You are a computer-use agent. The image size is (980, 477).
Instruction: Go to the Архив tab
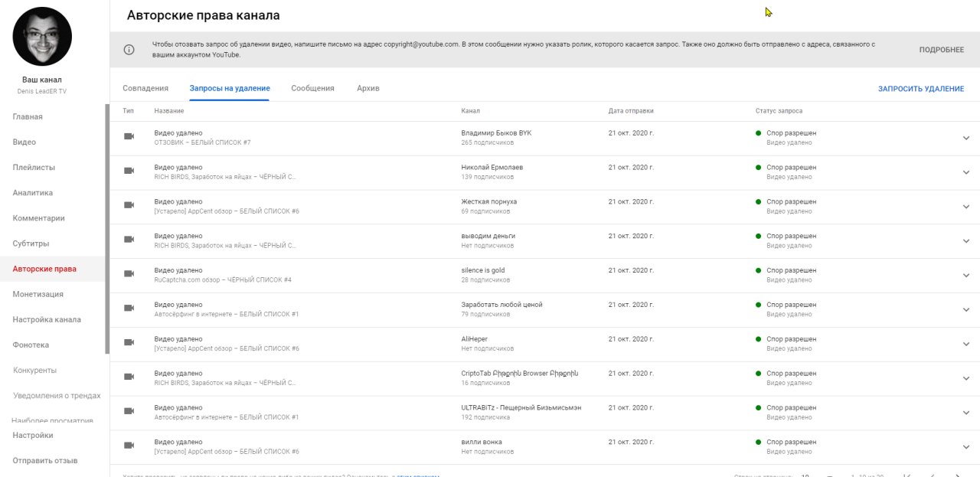coord(368,88)
